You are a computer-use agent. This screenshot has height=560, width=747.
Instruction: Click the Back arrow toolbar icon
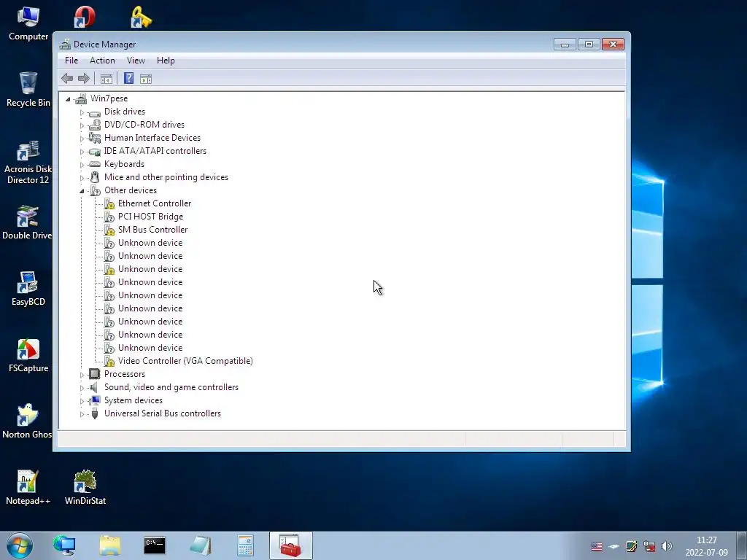(67, 79)
